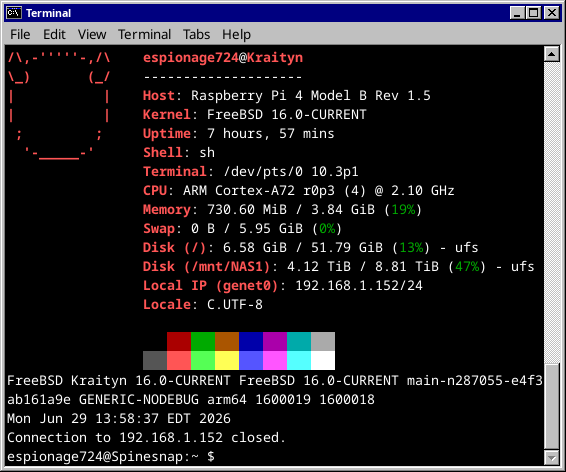
Task: Click the 'espionage724@Spinesnap:~ $' prompt
Action: point(111,457)
